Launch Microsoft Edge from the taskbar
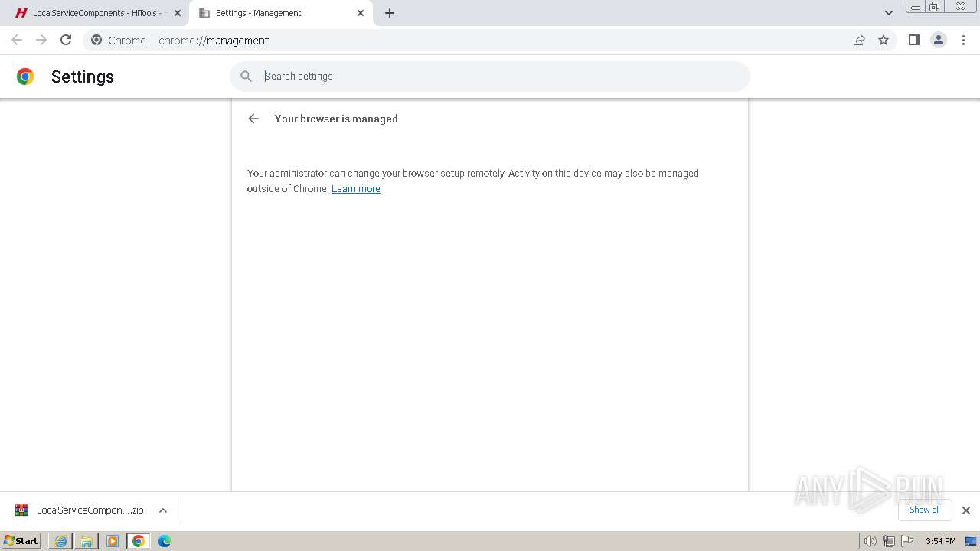The height and width of the screenshot is (551, 980). tap(165, 541)
